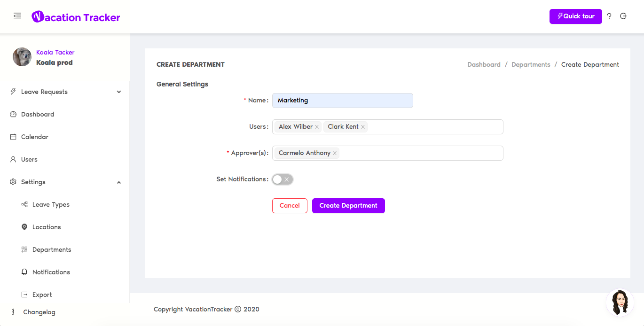
Task: Click the Departments icon in sidebar
Action: (x=24, y=249)
